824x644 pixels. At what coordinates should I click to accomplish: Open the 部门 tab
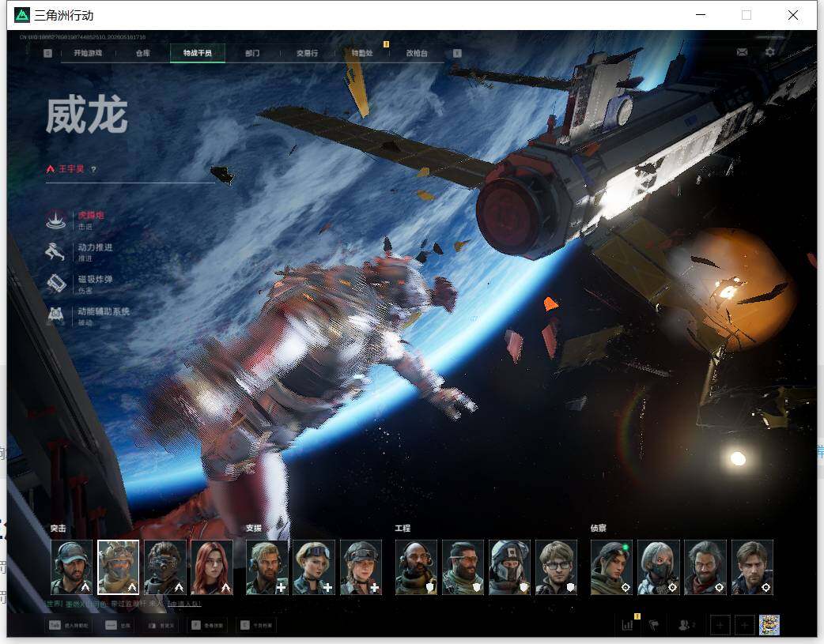click(x=252, y=53)
